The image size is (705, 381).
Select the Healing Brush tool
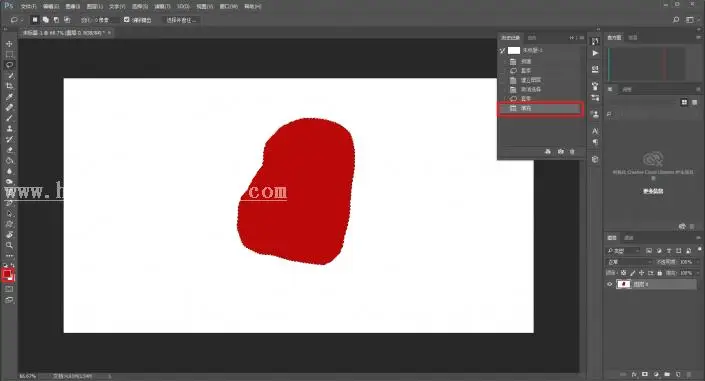tap(9, 108)
